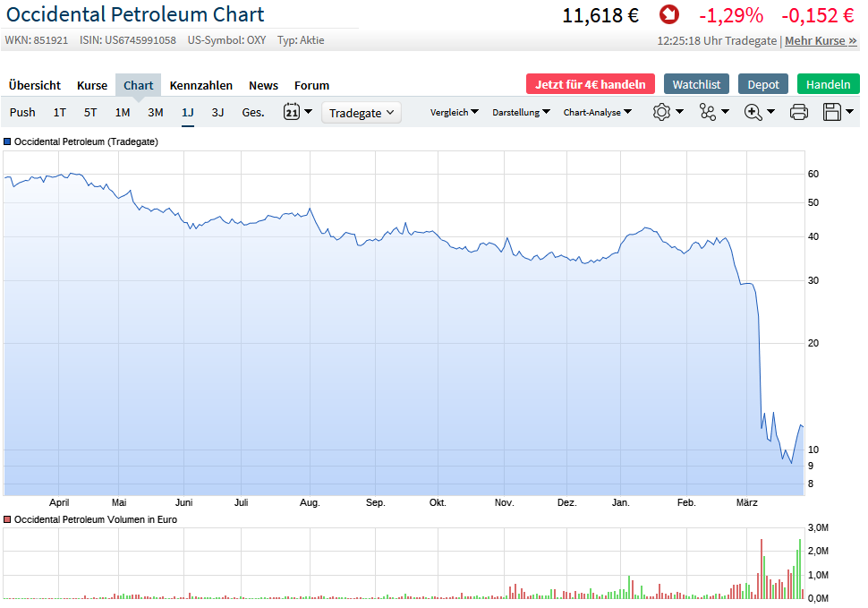Viewport: 868px width, 608px height.
Task: Enable Push live updates
Action: (x=22, y=112)
